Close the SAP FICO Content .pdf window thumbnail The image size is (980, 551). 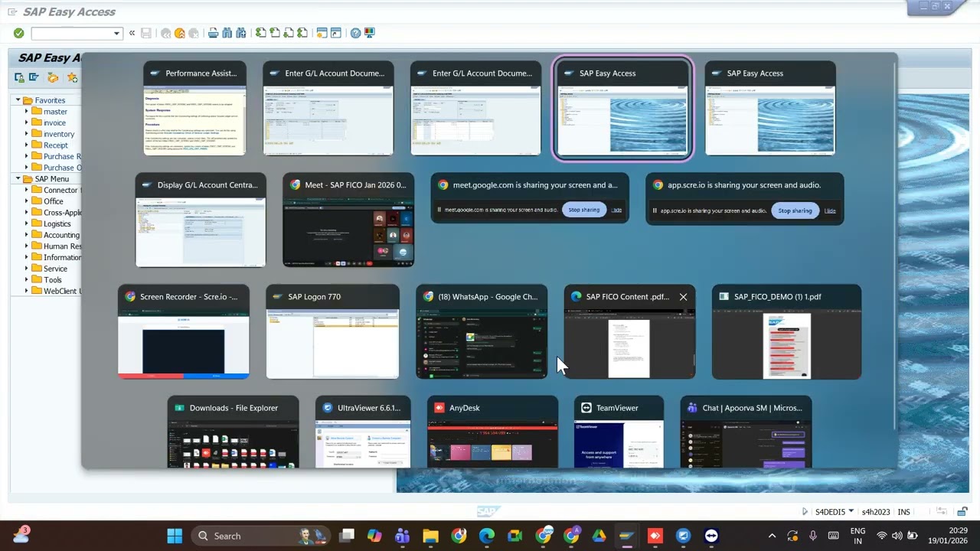click(683, 297)
